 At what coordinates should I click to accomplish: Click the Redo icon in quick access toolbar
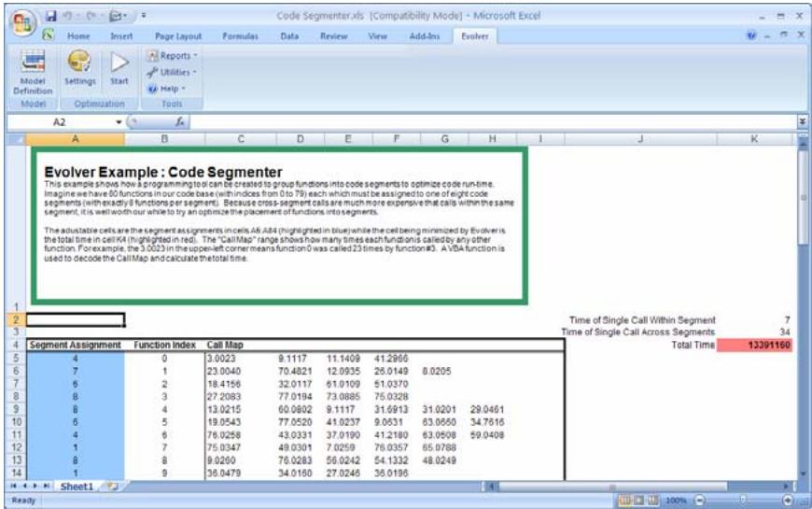[91, 16]
